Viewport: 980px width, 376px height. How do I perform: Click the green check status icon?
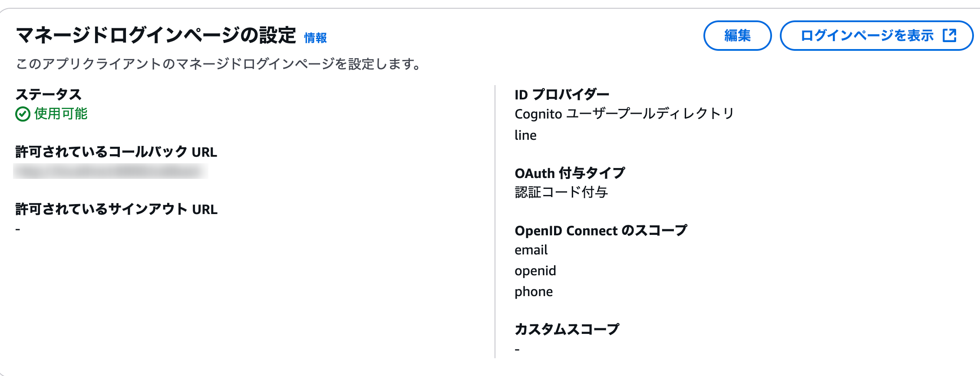pyautogui.click(x=23, y=114)
